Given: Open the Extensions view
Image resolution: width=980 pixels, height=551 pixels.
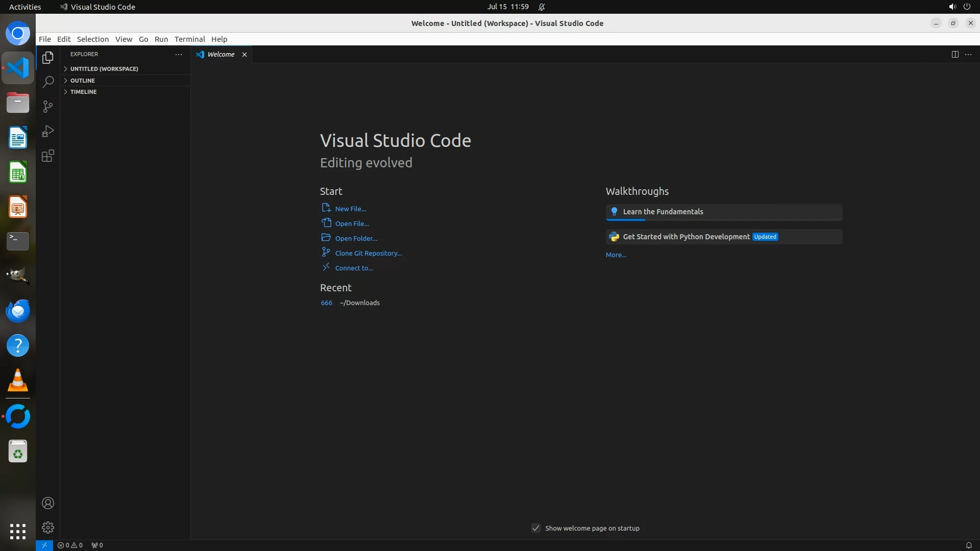Looking at the screenshot, I should [x=48, y=156].
